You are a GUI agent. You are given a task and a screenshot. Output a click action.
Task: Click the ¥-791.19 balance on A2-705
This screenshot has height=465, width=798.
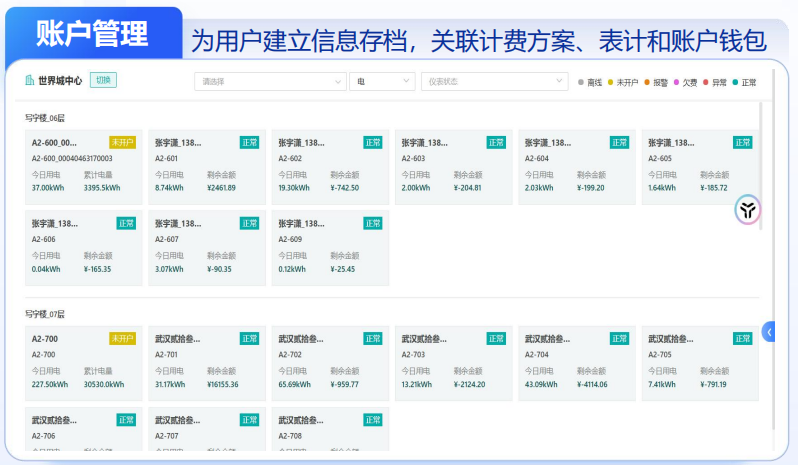click(714, 384)
